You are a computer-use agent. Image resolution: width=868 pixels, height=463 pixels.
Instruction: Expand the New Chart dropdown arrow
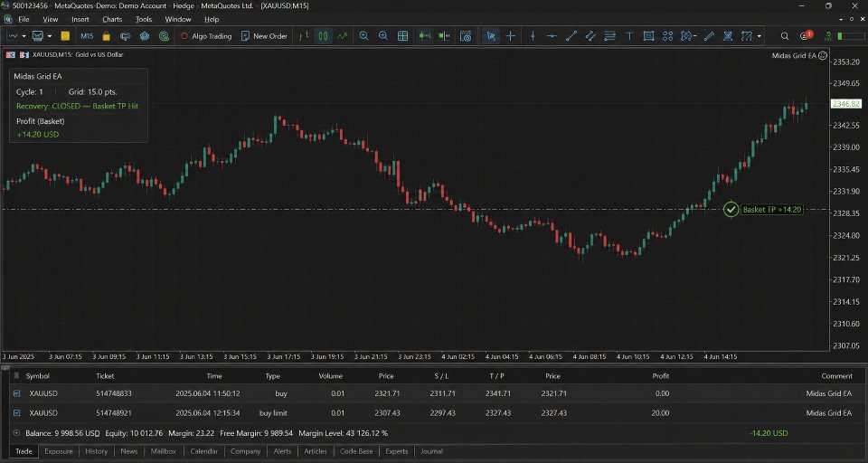pos(24,36)
